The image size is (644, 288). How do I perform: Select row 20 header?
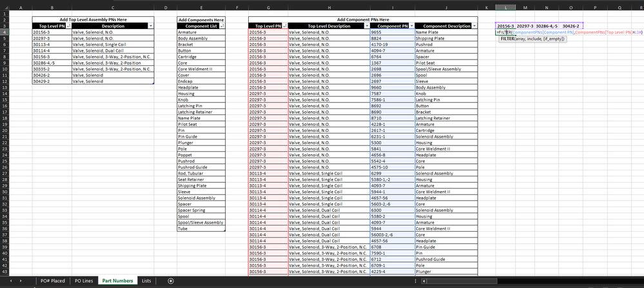pyautogui.click(x=5, y=130)
